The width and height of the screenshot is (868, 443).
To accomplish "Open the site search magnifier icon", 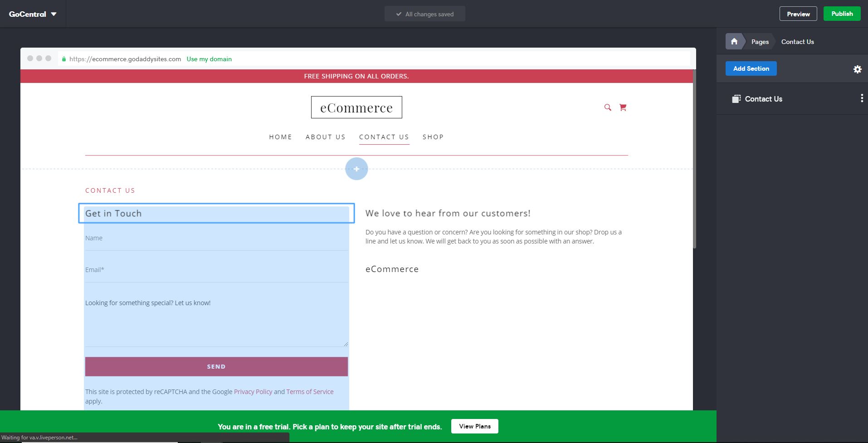I will coord(608,107).
